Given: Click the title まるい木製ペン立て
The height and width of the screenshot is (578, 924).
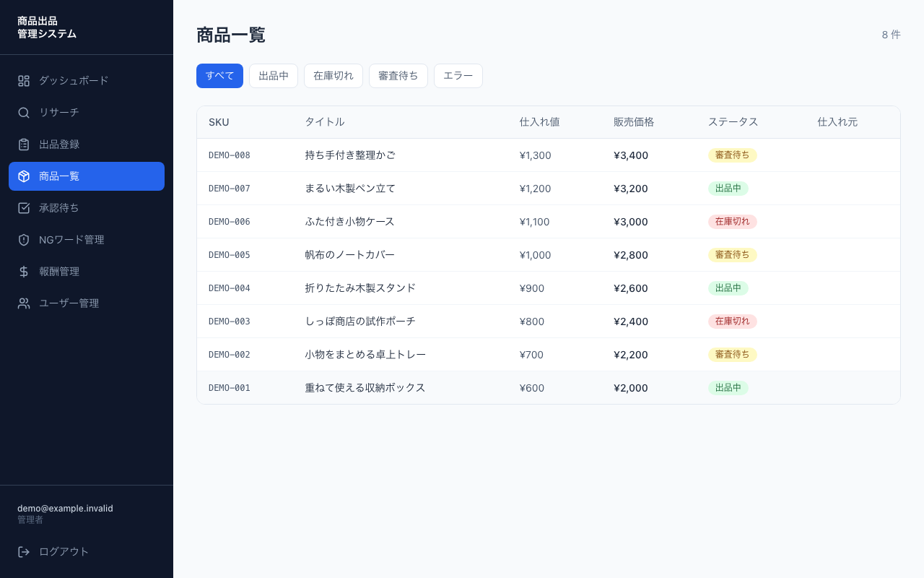Looking at the screenshot, I should point(350,189).
